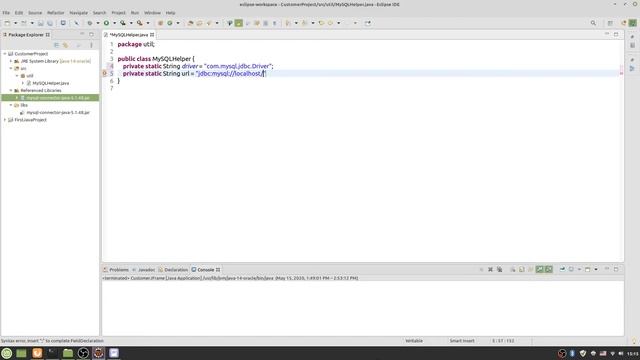Expand the FirstJavaProject node
The height and width of the screenshot is (360, 640).
[x=5, y=120]
